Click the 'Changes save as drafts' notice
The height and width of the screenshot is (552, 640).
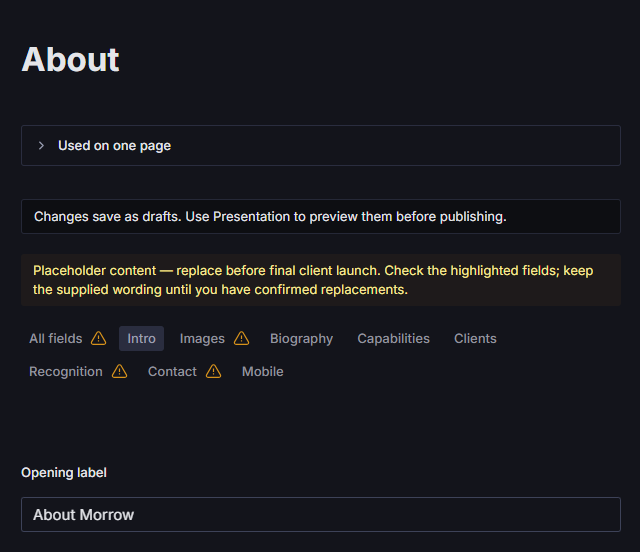point(321,216)
